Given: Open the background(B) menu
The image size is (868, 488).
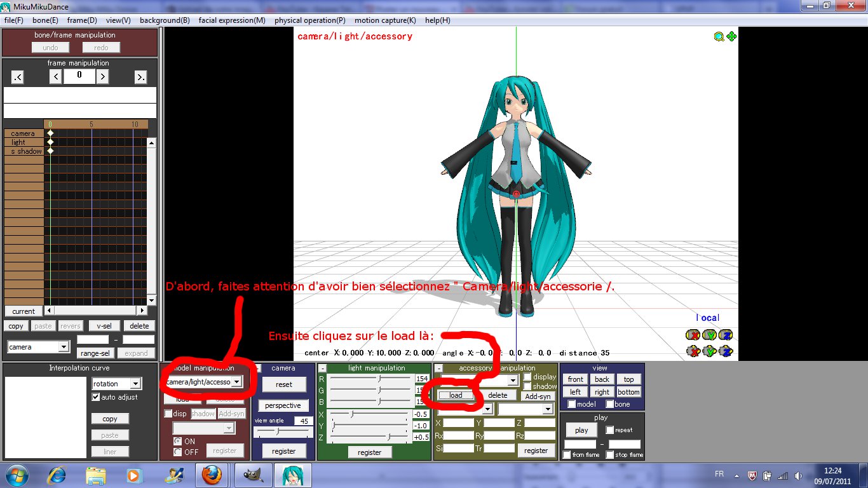Looking at the screenshot, I should (165, 20).
